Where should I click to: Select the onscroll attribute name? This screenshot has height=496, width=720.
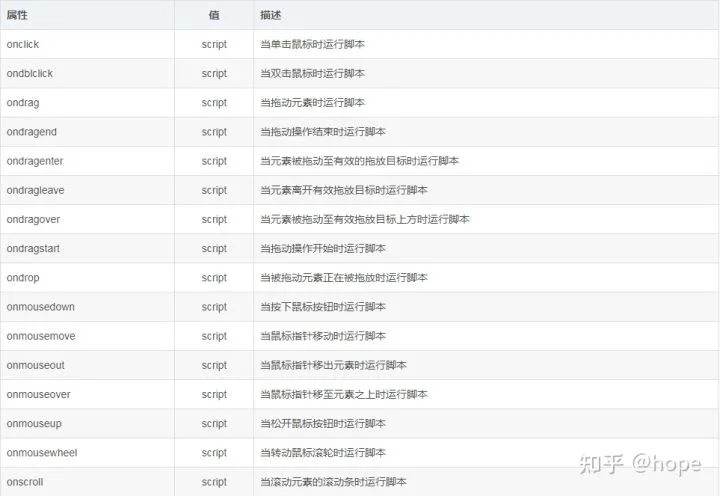click(x=25, y=482)
